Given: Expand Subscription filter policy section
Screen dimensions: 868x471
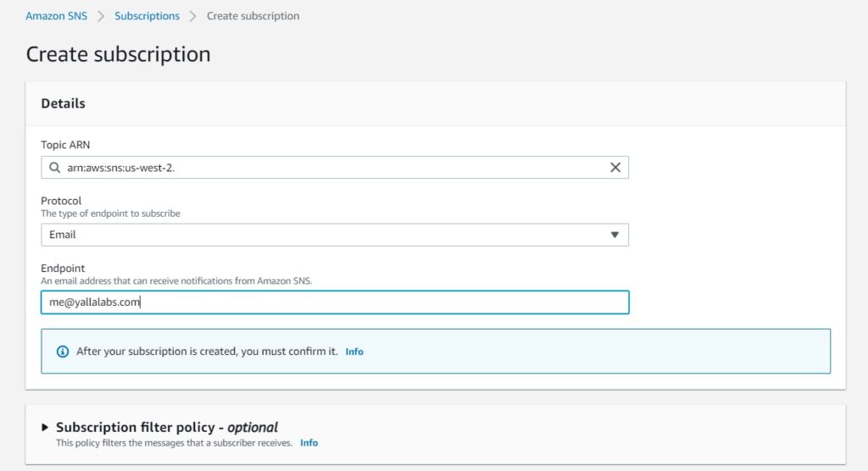Looking at the screenshot, I should [x=45, y=427].
